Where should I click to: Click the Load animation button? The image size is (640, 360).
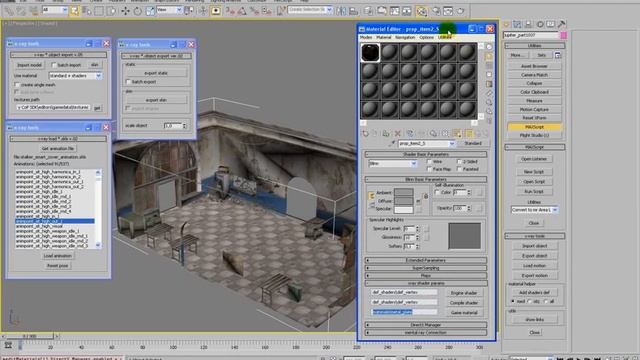58,256
